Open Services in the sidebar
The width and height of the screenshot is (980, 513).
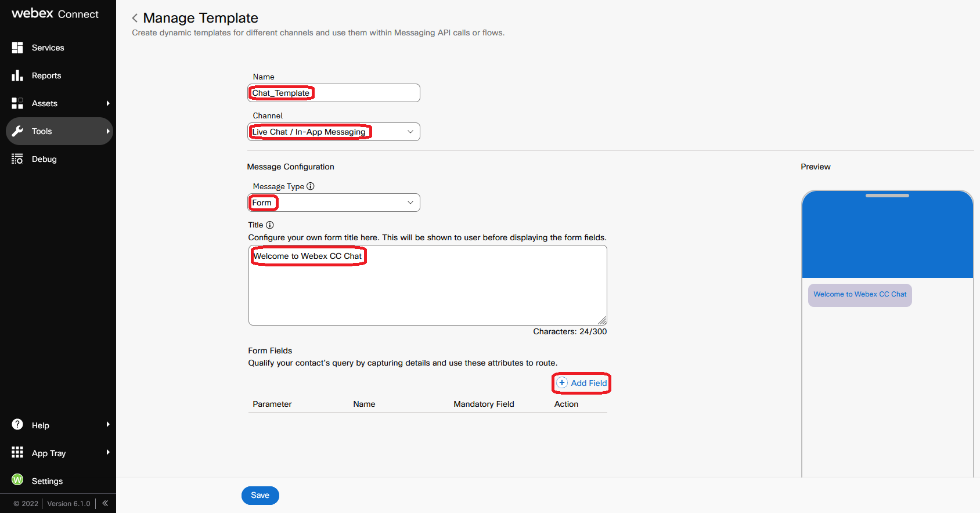(x=58, y=48)
